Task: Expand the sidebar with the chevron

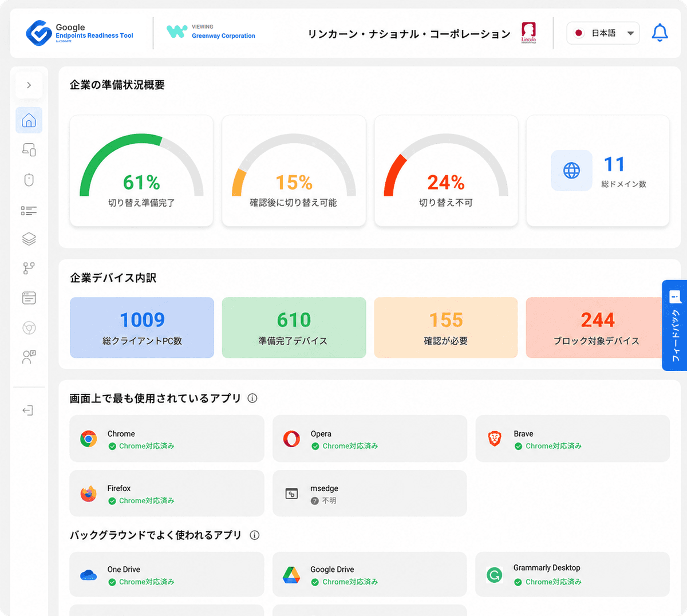Action: 29,85
